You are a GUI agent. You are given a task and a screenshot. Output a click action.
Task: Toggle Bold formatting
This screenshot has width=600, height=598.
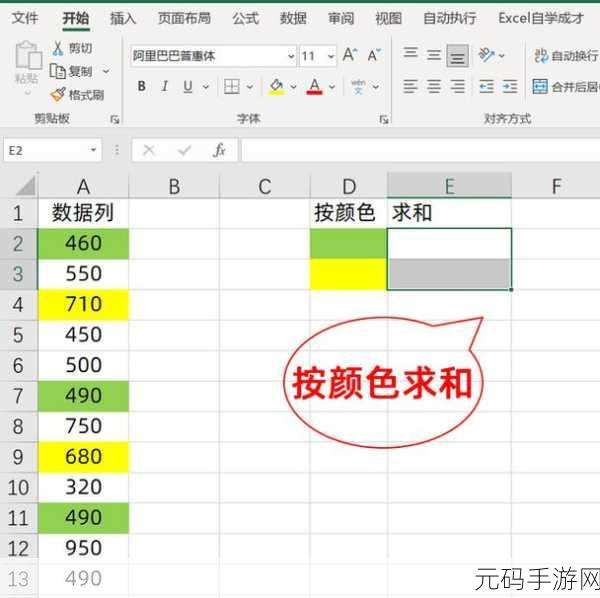[142, 86]
